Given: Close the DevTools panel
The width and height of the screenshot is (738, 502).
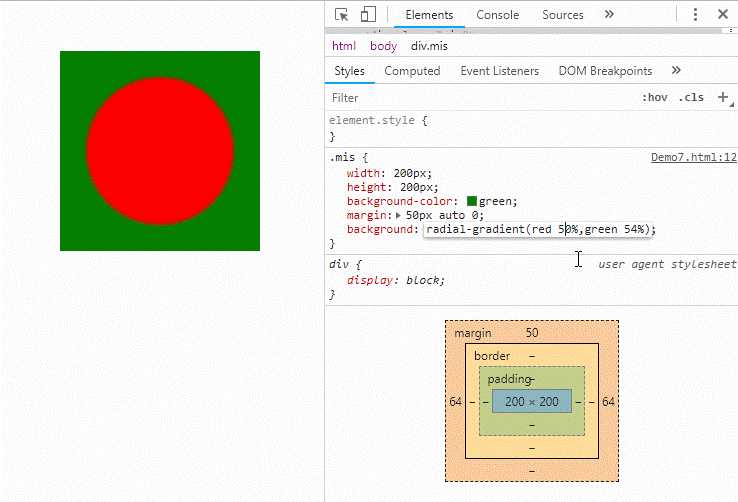Looking at the screenshot, I should (x=723, y=15).
